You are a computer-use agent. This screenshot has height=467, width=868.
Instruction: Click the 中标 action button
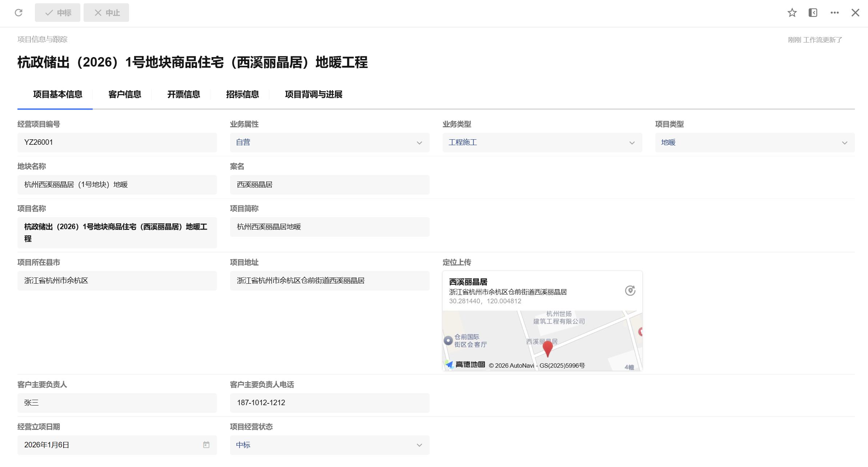tap(57, 12)
